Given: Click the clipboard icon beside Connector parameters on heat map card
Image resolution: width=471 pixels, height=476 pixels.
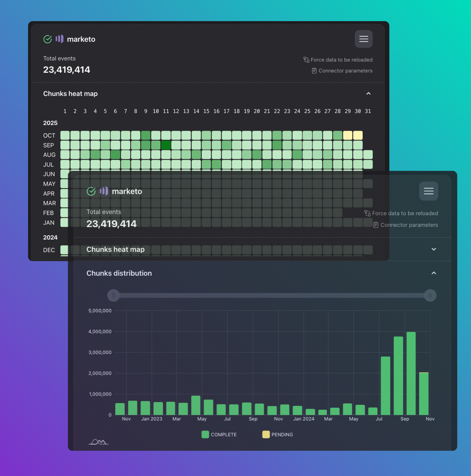Looking at the screenshot, I should click(x=314, y=71).
